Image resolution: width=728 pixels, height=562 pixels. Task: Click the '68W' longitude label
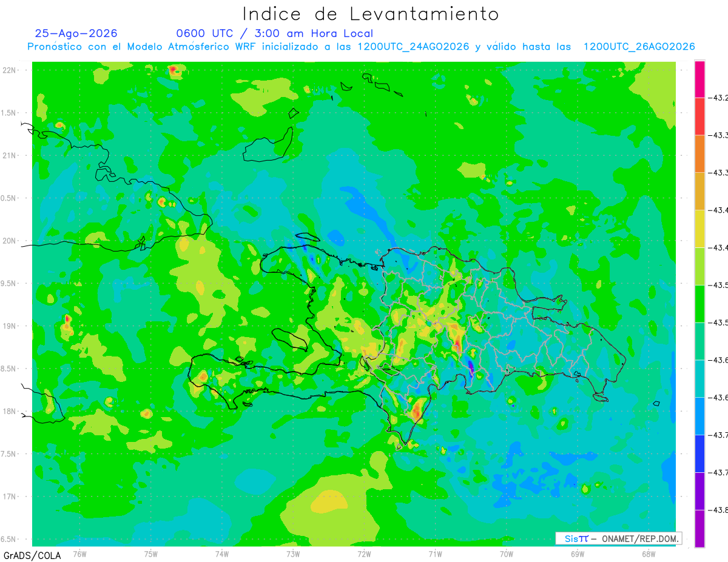coord(649,554)
